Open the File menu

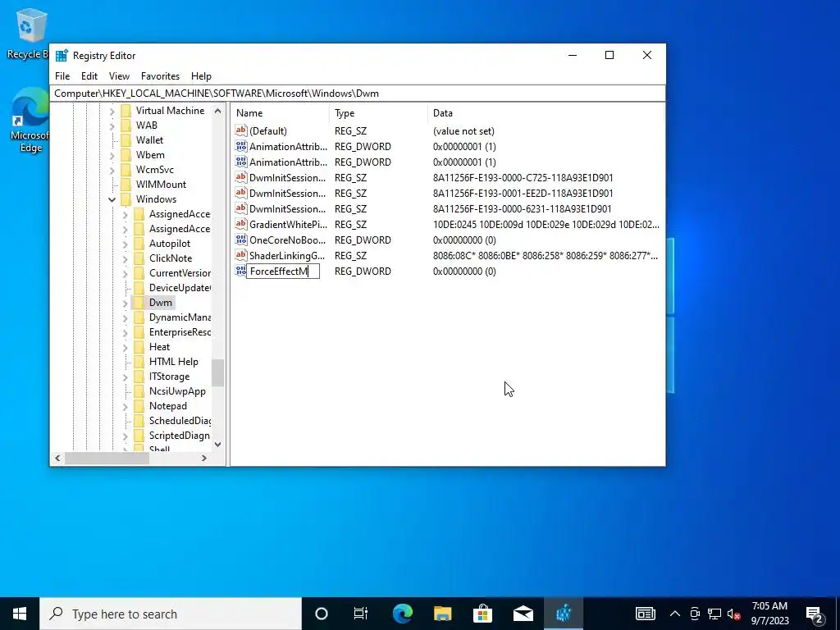click(x=62, y=76)
